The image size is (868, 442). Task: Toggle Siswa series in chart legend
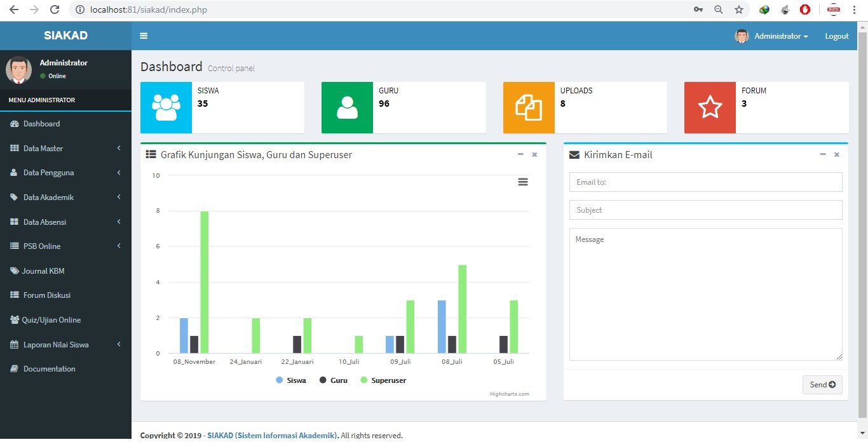tap(291, 380)
